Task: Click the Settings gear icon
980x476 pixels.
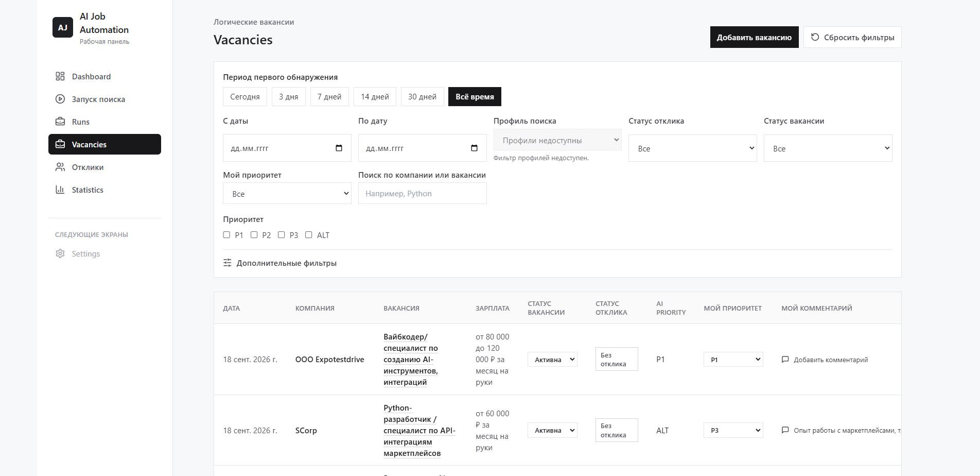Action: tap(60, 253)
